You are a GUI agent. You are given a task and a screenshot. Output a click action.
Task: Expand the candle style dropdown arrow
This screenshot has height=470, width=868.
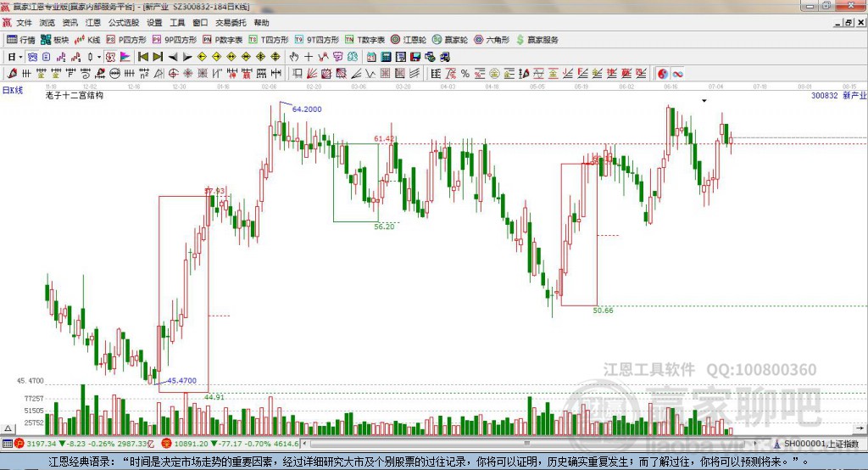click(99, 57)
